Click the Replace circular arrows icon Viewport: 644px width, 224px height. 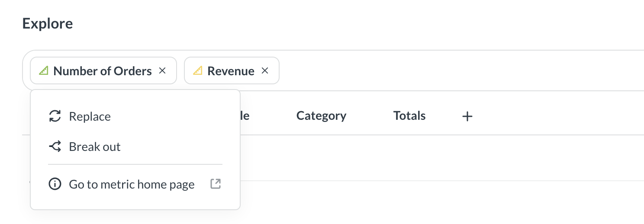pyautogui.click(x=55, y=116)
